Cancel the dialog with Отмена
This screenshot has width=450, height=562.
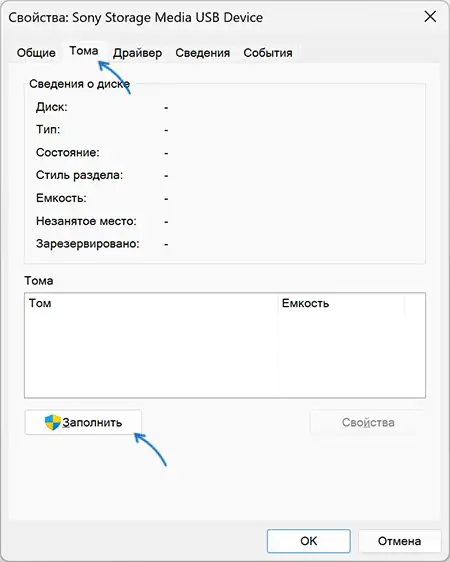[x=399, y=541]
